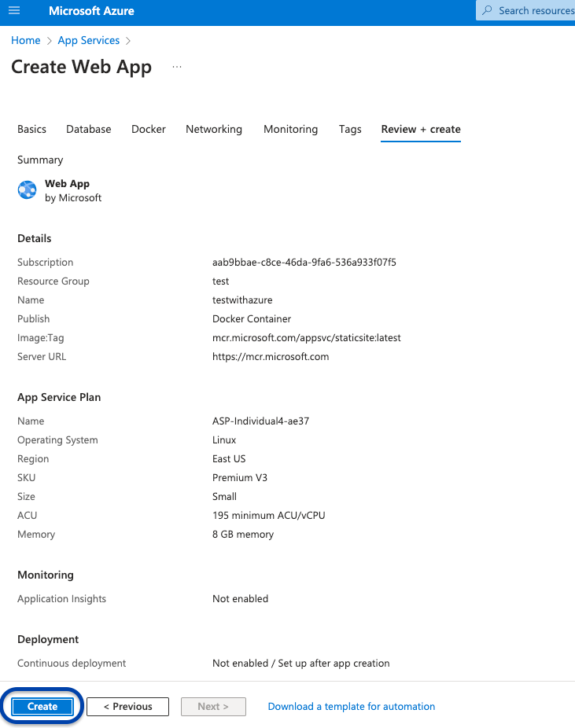Click Resource Group value 'test'
Viewport: 575px width, 728px height.
(x=220, y=281)
